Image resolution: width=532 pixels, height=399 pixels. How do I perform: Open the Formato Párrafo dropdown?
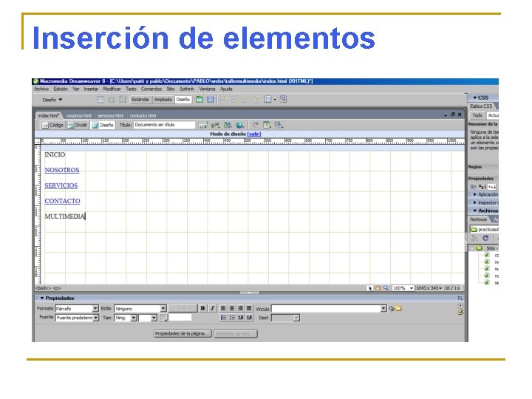95,308
